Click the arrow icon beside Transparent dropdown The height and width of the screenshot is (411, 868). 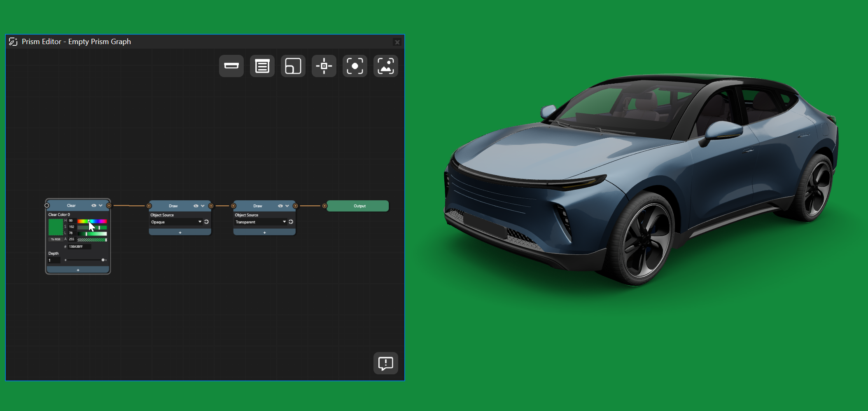pyautogui.click(x=291, y=222)
